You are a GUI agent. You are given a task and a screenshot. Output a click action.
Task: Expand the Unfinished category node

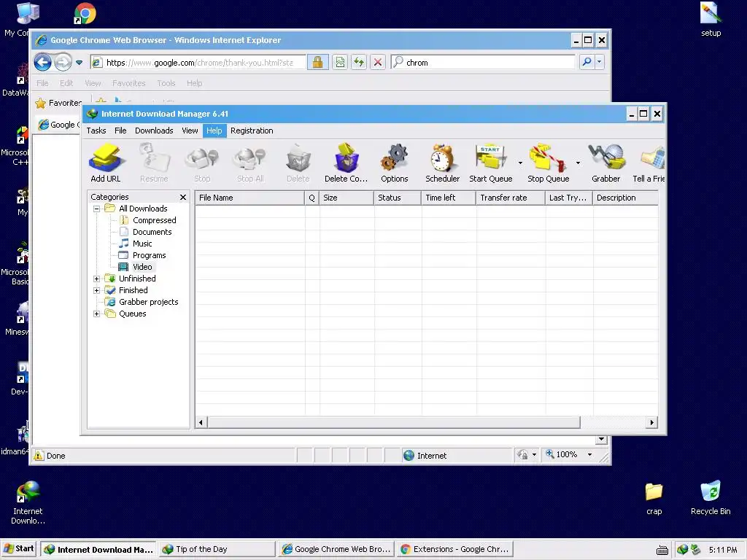97,279
